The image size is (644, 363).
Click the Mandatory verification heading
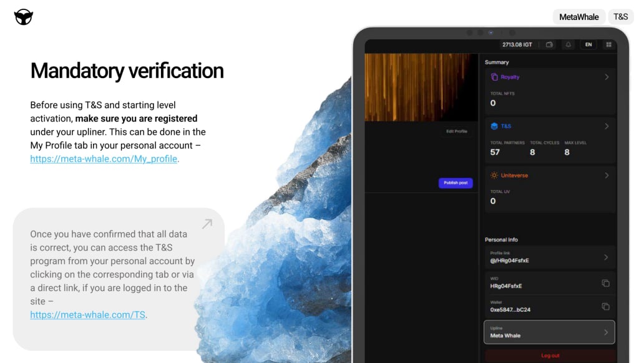pyautogui.click(x=127, y=71)
